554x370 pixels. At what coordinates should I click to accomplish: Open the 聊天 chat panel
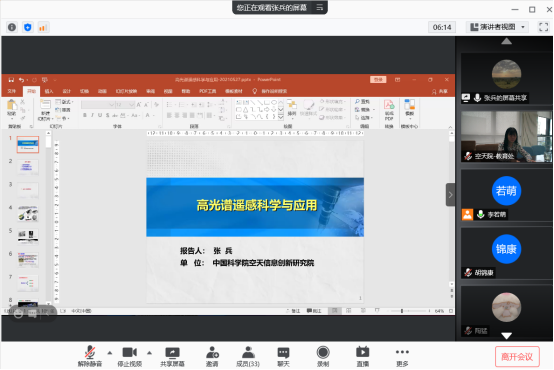point(283,357)
